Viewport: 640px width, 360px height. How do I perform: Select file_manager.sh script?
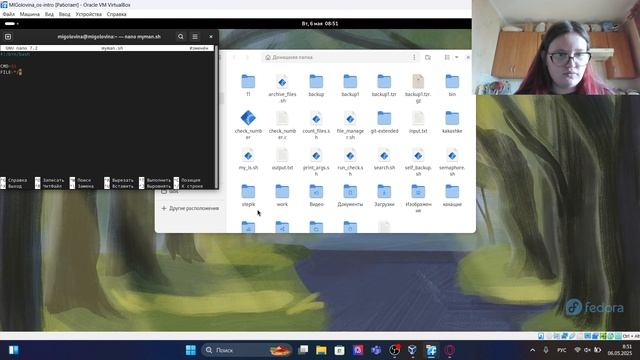pos(350,124)
